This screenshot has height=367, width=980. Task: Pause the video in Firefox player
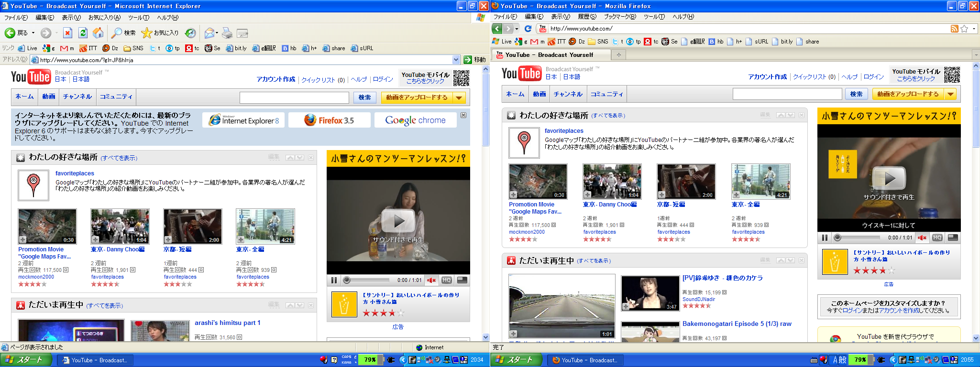(x=825, y=237)
